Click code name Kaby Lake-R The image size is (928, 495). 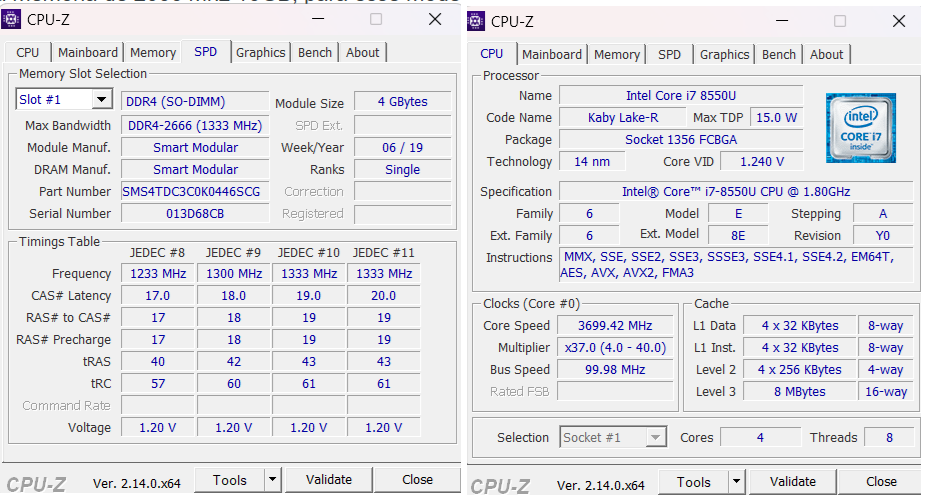(623, 117)
